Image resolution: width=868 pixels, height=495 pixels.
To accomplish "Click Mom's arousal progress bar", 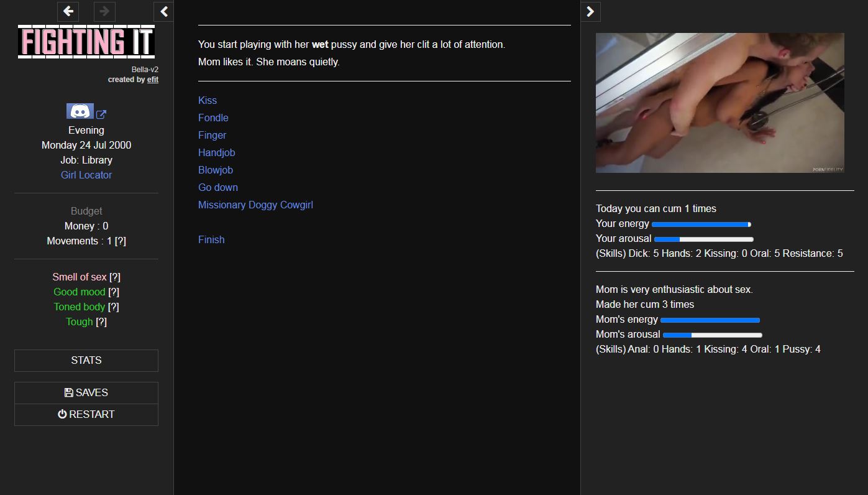I will pos(713,335).
